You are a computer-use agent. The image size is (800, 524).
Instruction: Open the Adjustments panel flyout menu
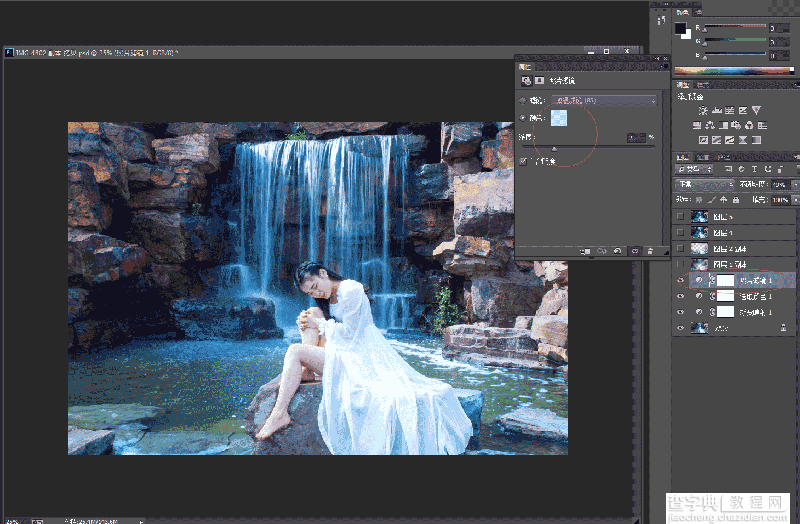pos(796,85)
